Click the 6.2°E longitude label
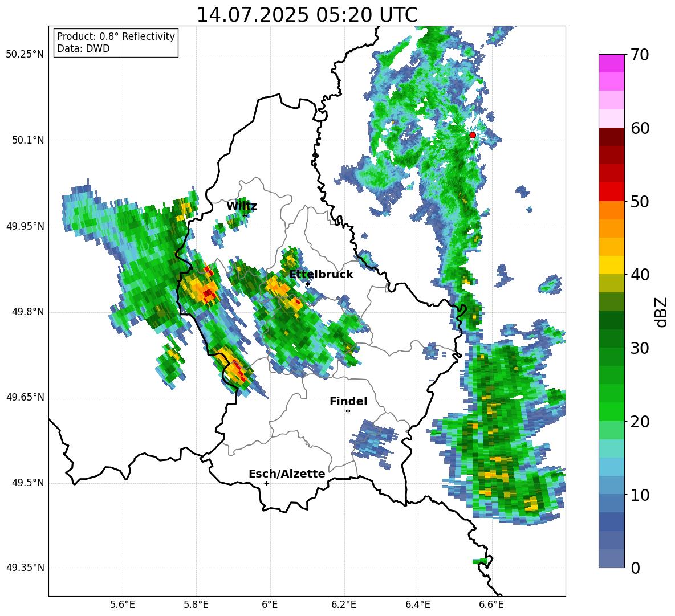This screenshot has width=675, height=616. click(x=344, y=605)
